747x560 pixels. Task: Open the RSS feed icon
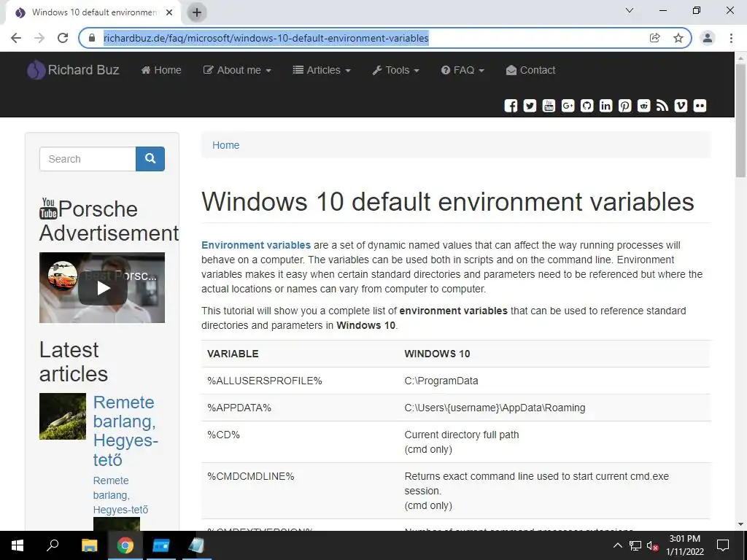coord(662,106)
